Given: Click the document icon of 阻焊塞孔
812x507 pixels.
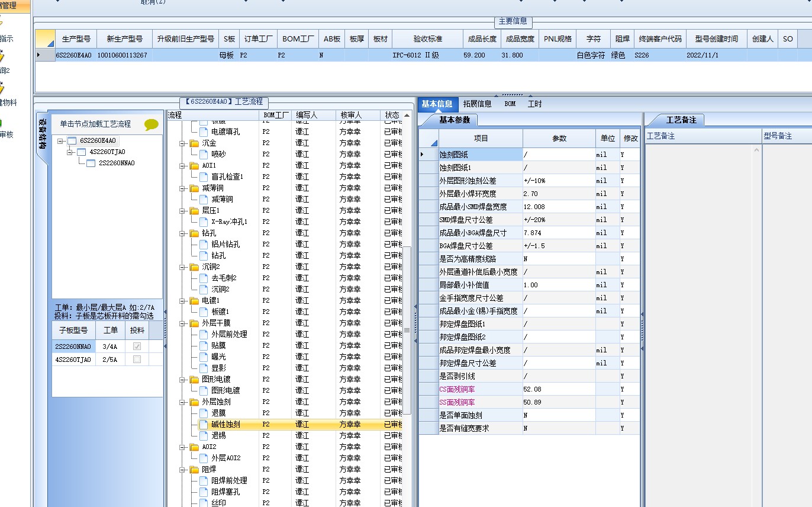Looking at the screenshot, I should tap(204, 492).
